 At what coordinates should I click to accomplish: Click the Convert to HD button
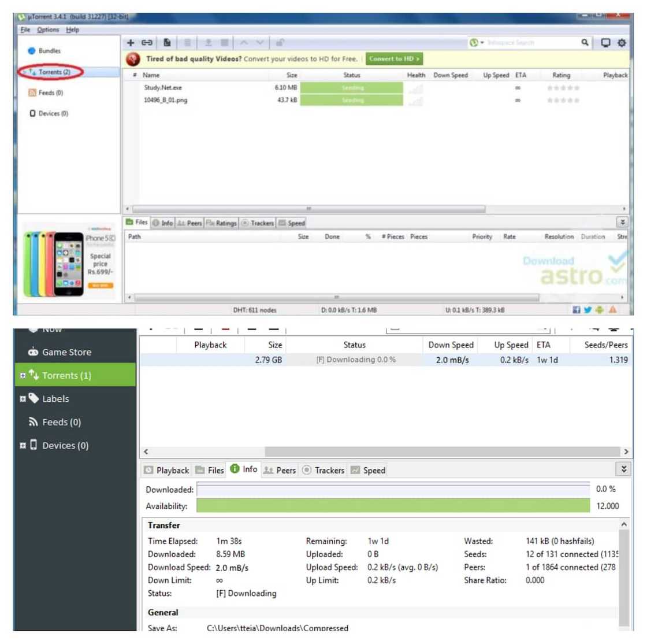pos(394,59)
